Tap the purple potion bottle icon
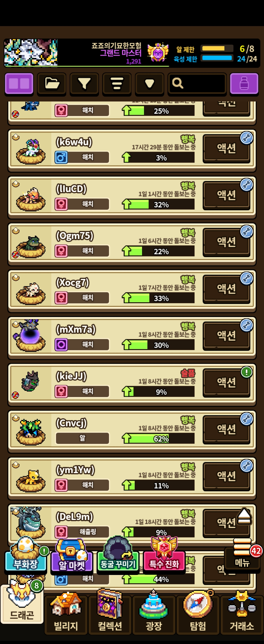The image size is (264, 644). pyautogui.click(x=244, y=84)
